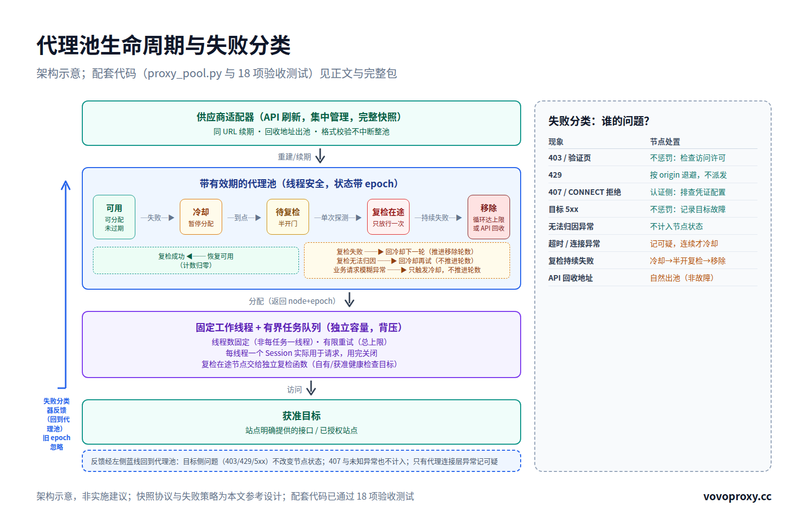
Task: Click the "访问" arrow label
Action: (294, 390)
